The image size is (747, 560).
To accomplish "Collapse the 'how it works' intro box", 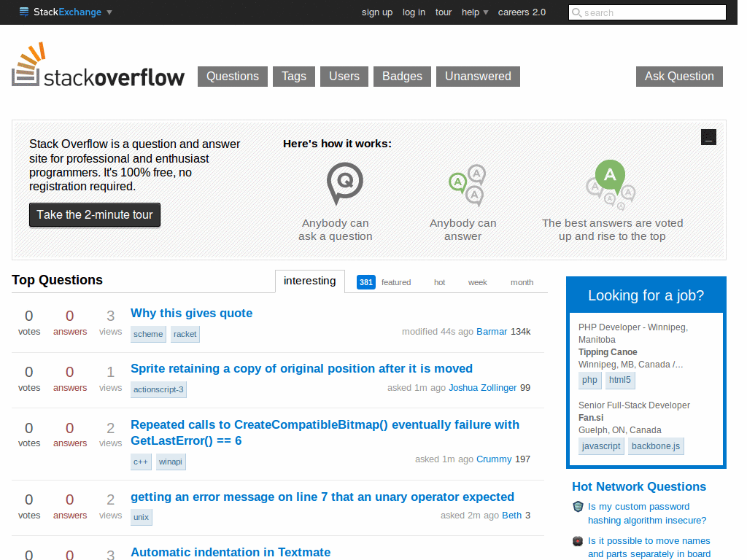I will [708, 136].
